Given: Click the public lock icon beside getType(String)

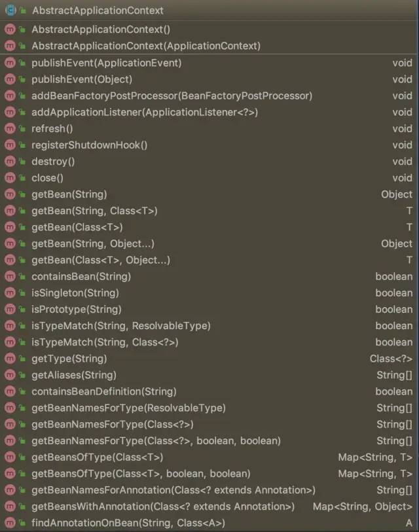Looking at the screenshot, I should tap(22, 359).
